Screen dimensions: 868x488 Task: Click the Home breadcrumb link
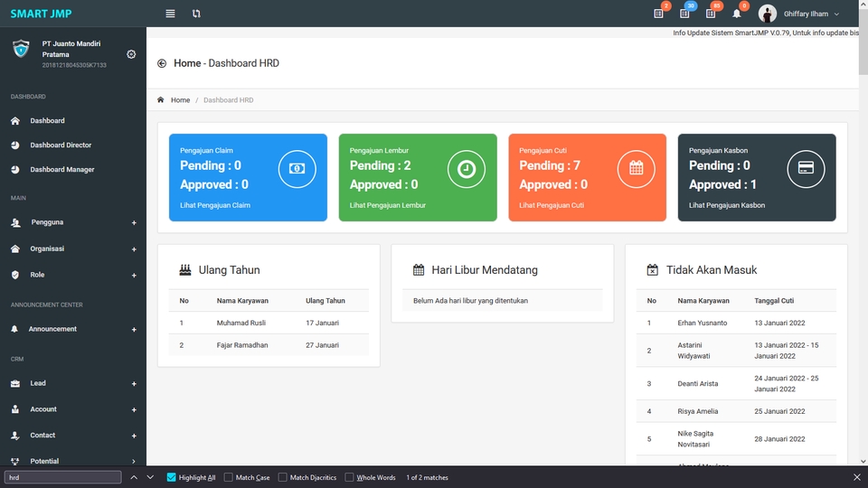pos(180,100)
